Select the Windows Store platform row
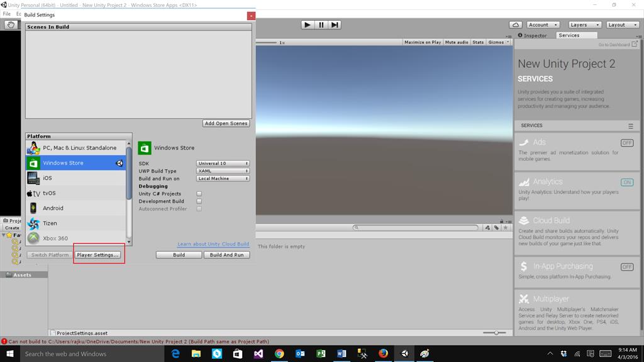This screenshot has width=644, height=362. point(76,163)
